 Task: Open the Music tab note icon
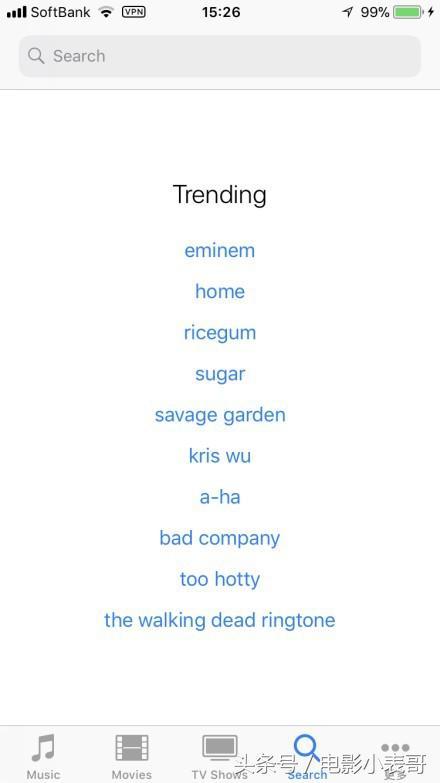point(43,748)
